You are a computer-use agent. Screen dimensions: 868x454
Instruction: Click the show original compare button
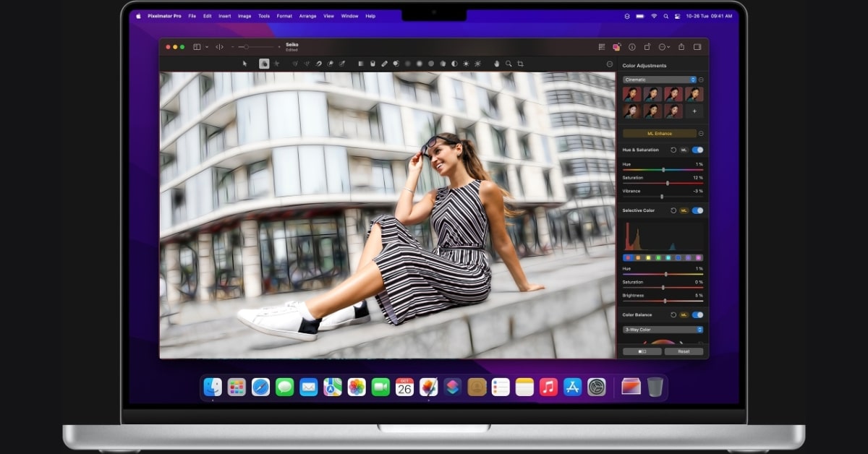tap(642, 351)
